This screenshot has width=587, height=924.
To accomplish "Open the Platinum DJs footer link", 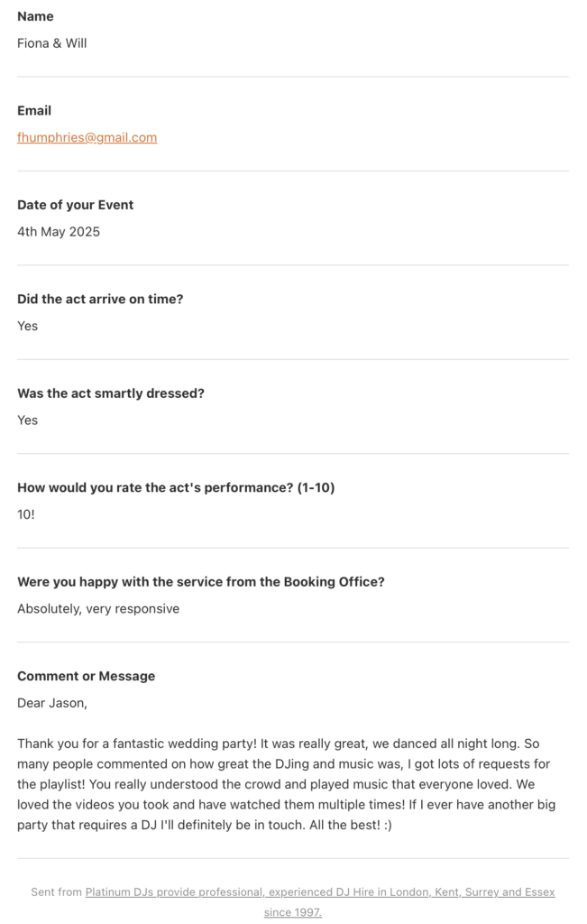I will coord(320,892).
